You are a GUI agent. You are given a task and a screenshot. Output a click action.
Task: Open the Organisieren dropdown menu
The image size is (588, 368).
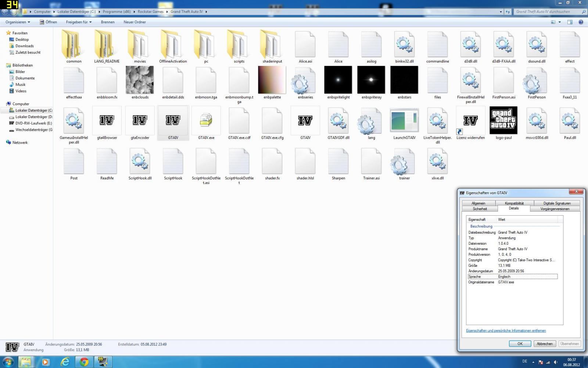(x=18, y=22)
